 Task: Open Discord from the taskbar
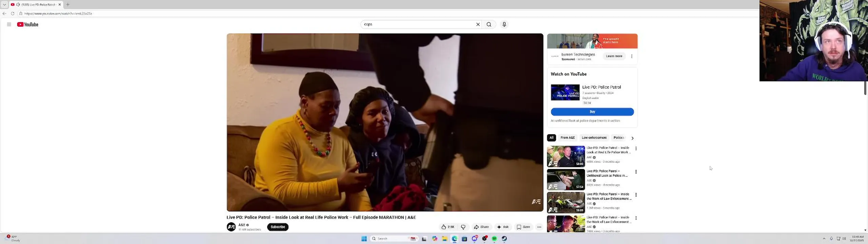point(475,239)
